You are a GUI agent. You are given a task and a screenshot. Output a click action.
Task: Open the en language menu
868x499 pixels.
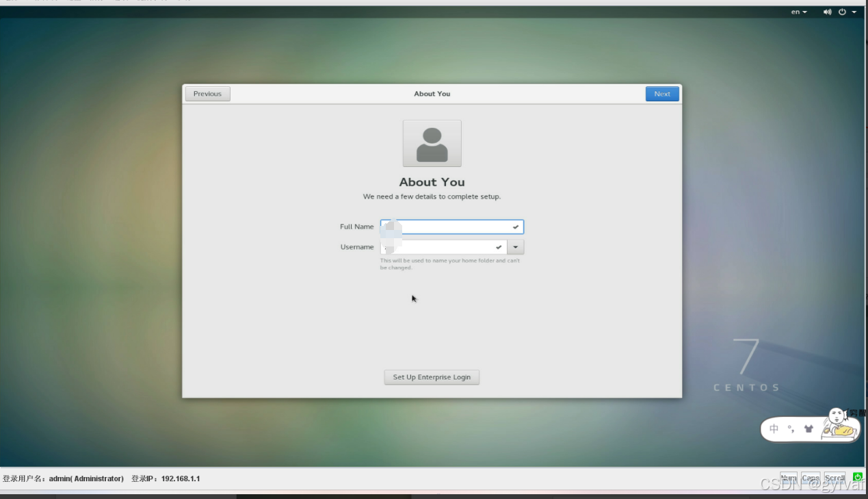tap(799, 12)
